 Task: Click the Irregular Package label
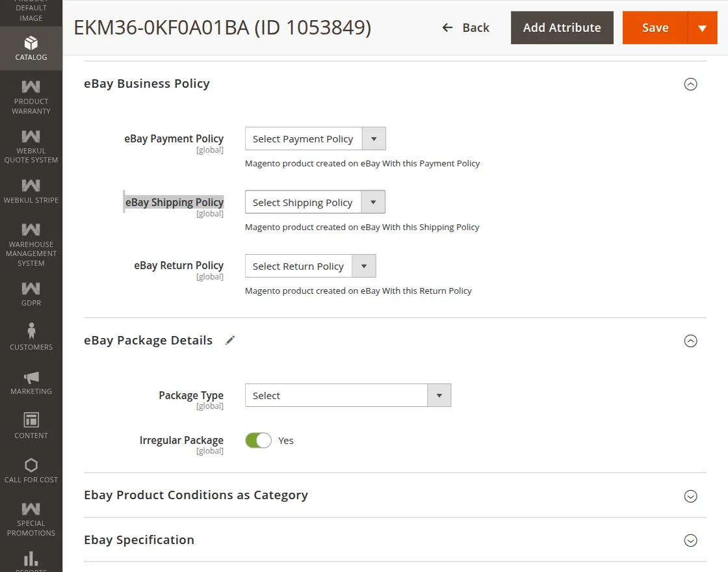click(x=181, y=440)
